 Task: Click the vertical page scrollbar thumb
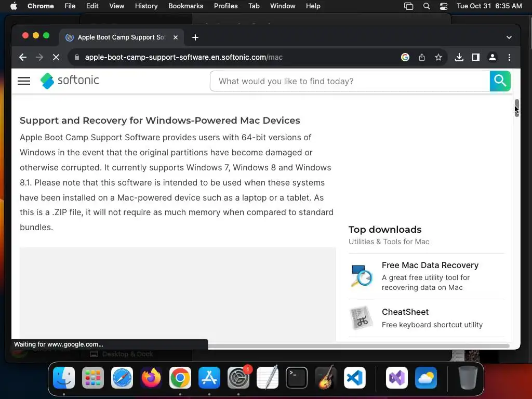[x=516, y=108]
